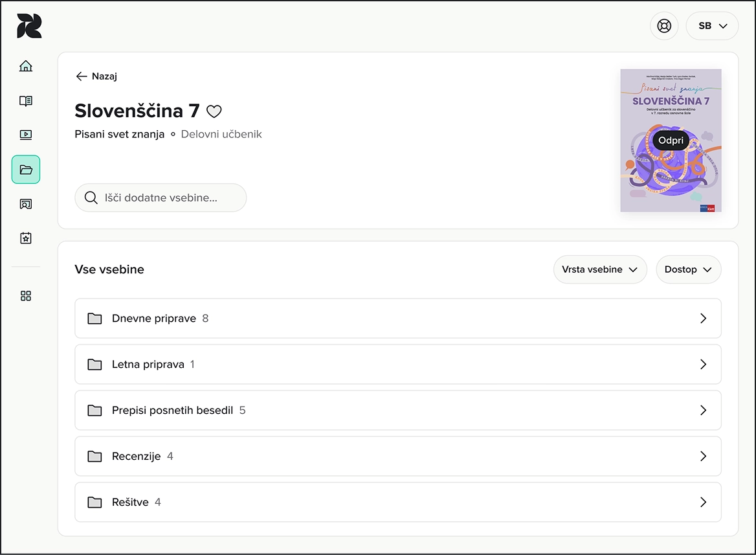Select the video player icon in sidebar

tap(25, 135)
